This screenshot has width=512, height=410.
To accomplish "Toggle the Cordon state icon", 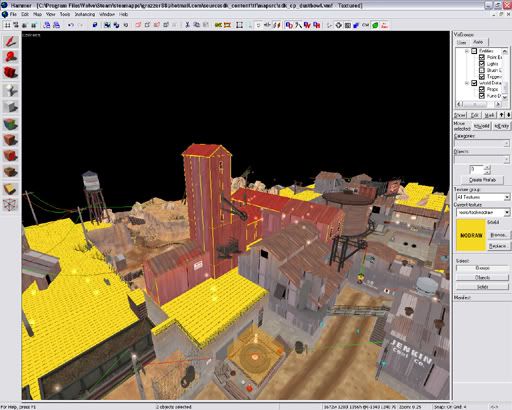I will tap(218, 25).
